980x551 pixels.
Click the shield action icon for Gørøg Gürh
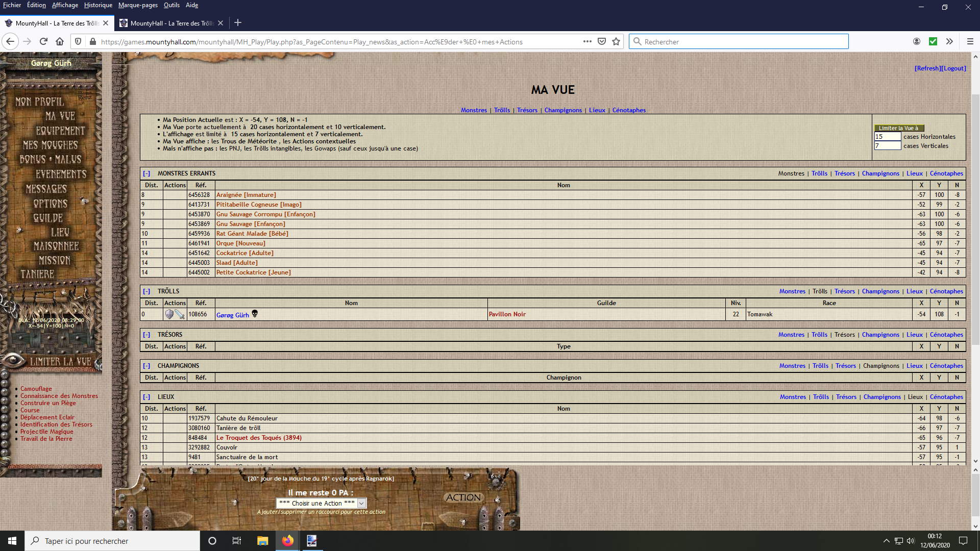(x=169, y=314)
